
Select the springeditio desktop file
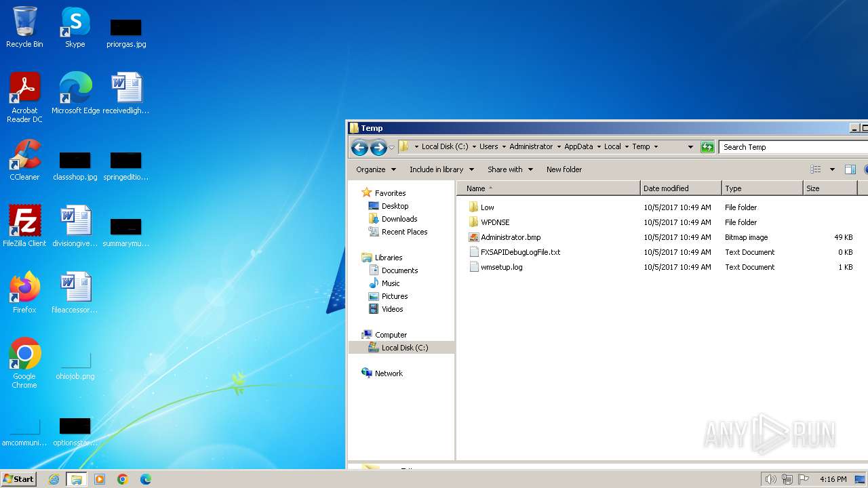[x=126, y=165]
